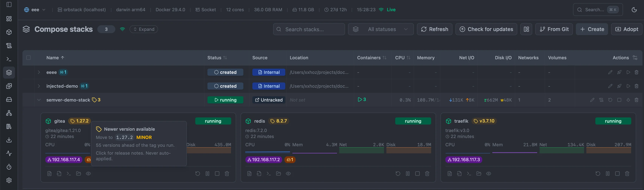
Task: Open the download icon in sidebar
Action: 9,140
